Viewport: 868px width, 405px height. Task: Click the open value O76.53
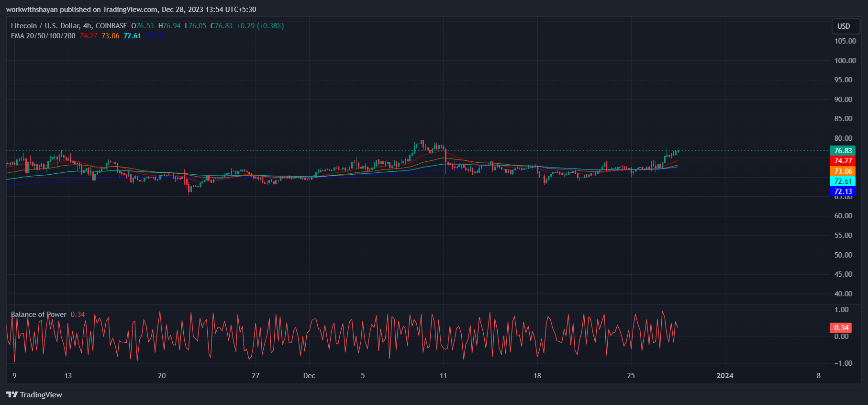coord(143,26)
